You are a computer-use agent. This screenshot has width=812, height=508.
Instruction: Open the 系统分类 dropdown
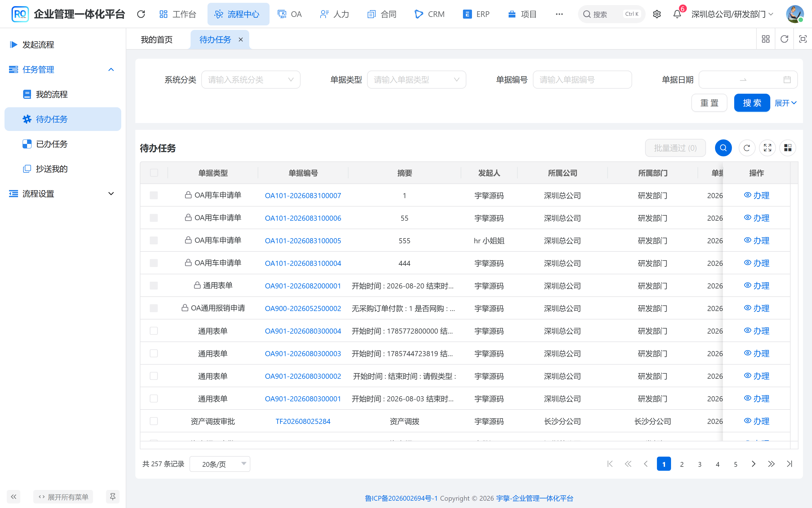click(x=251, y=80)
